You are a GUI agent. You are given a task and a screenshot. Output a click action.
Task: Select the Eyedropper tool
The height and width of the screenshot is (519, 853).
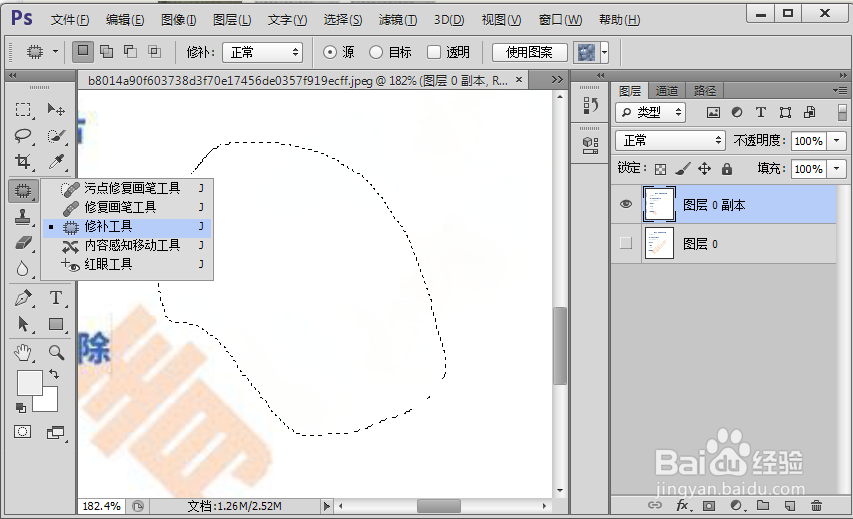pos(55,162)
